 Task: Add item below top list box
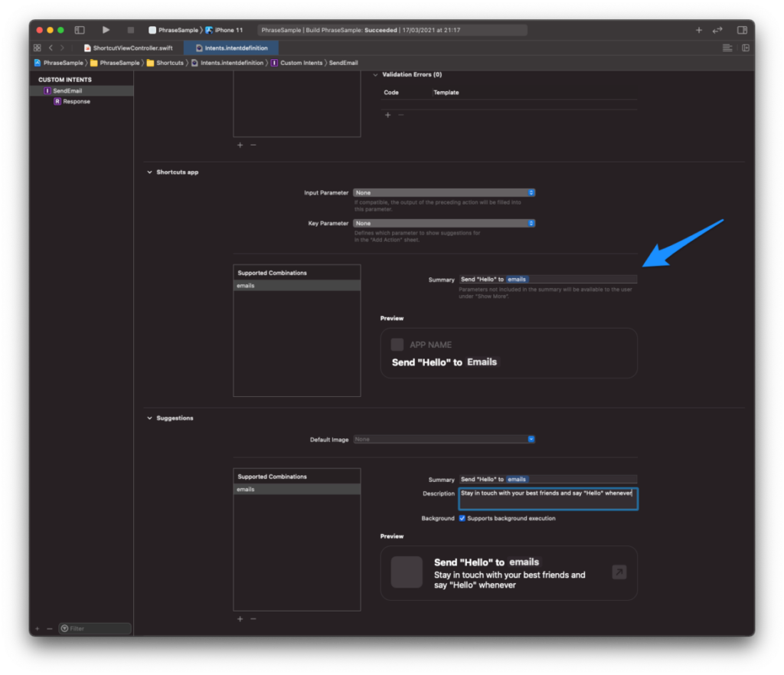pos(240,145)
